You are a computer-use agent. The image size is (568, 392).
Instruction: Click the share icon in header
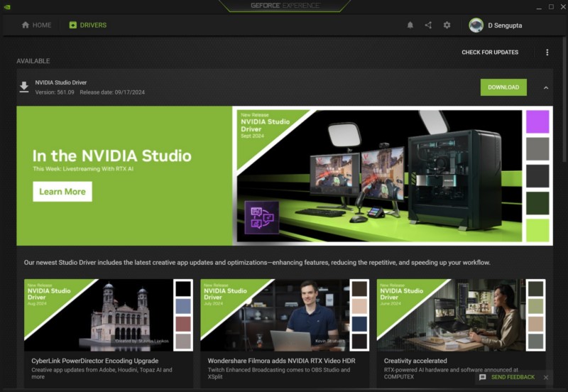pyautogui.click(x=428, y=25)
